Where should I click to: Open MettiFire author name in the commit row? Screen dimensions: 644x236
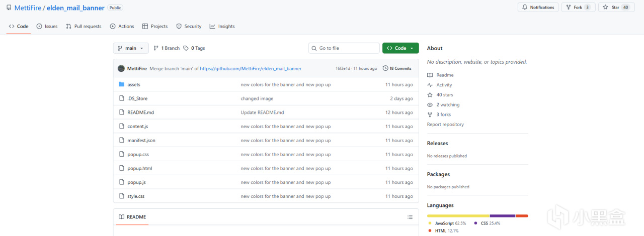tap(137, 68)
